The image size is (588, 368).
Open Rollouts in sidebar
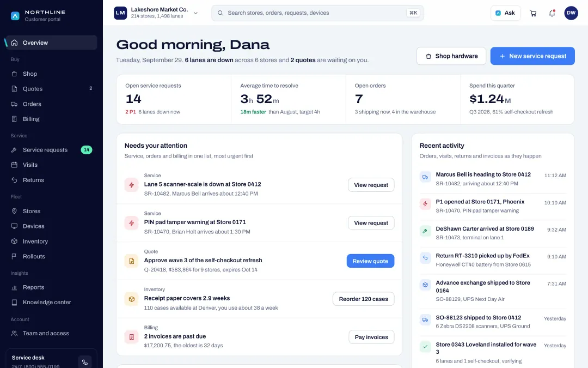51,256
